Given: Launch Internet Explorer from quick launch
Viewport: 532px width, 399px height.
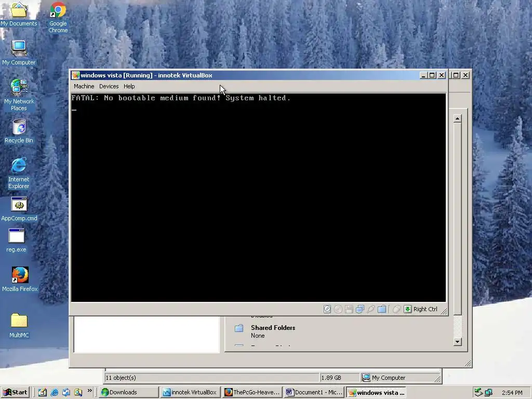Looking at the screenshot, I should [x=54, y=392].
